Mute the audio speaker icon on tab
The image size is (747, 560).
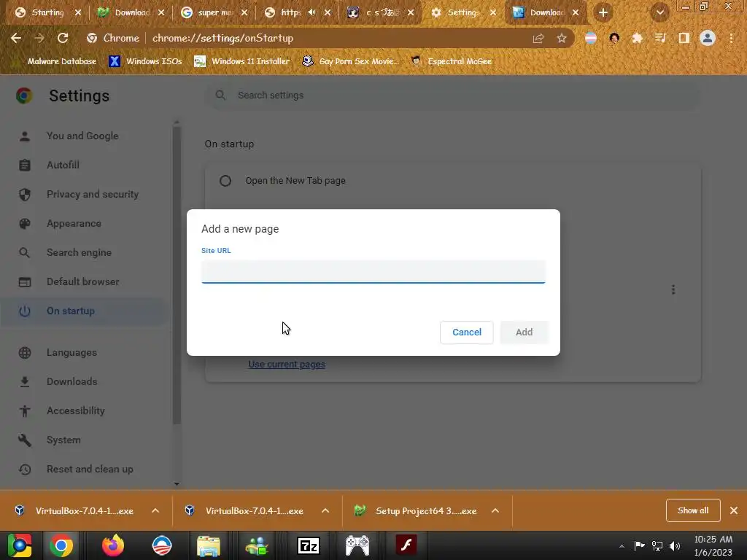tap(312, 12)
